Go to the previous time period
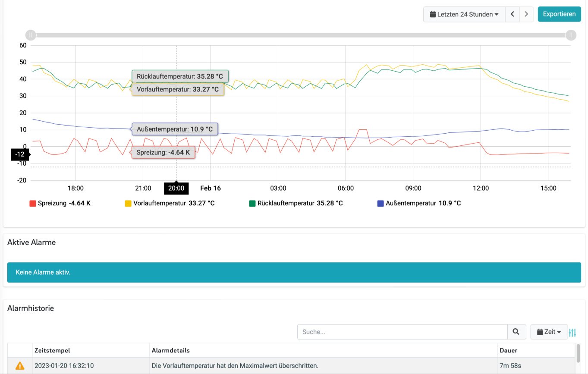 (x=513, y=14)
